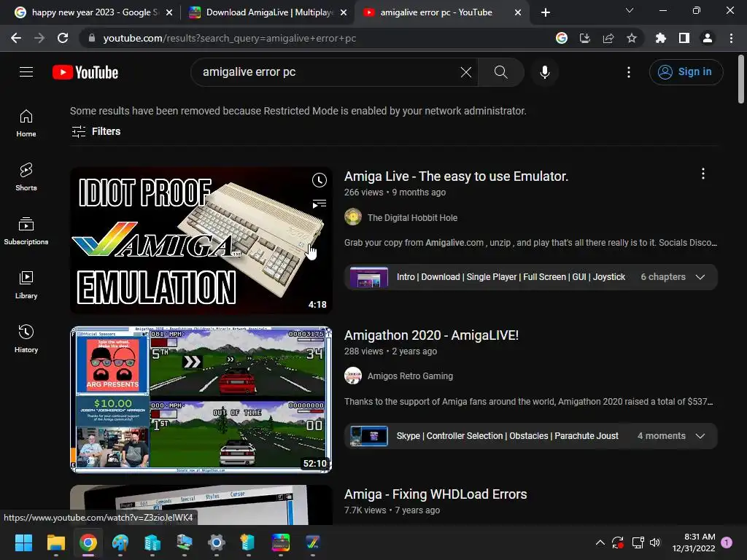The image size is (747, 560).
Task: Open Library in the sidebar
Action: coord(26,284)
